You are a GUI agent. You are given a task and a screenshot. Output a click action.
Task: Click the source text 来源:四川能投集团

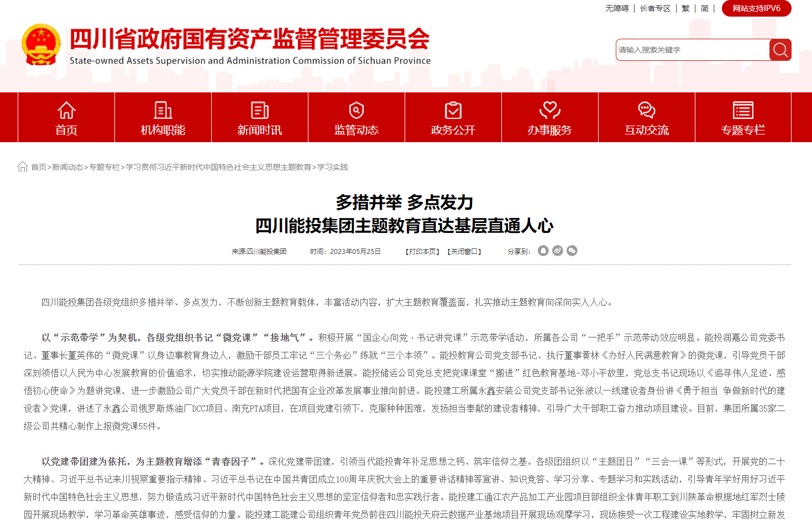[x=259, y=251]
